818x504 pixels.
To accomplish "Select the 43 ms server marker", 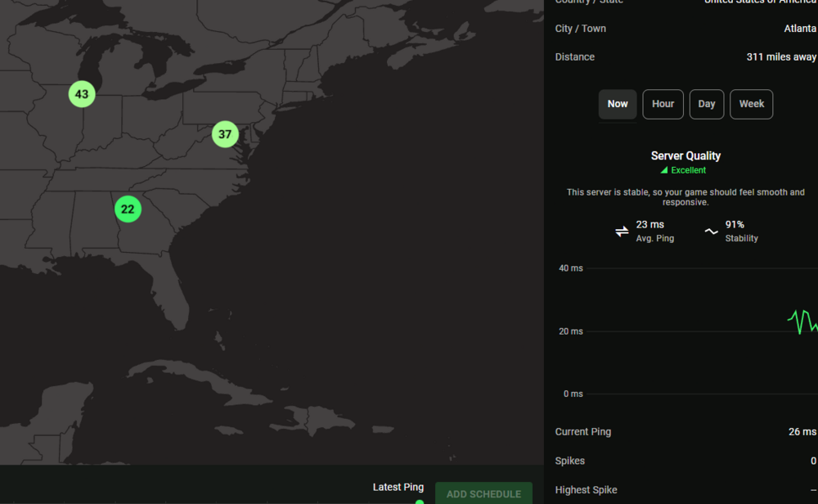I will click(x=82, y=94).
